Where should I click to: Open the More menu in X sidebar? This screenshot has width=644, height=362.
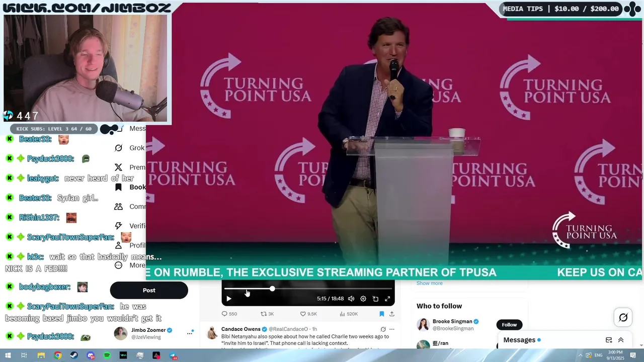(x=130, y=265)
